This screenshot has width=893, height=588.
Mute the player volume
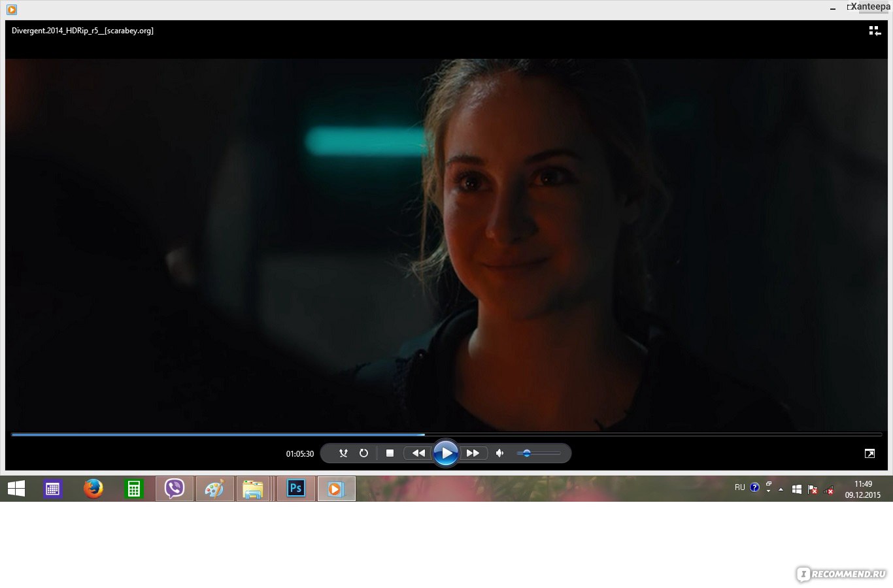500,453
